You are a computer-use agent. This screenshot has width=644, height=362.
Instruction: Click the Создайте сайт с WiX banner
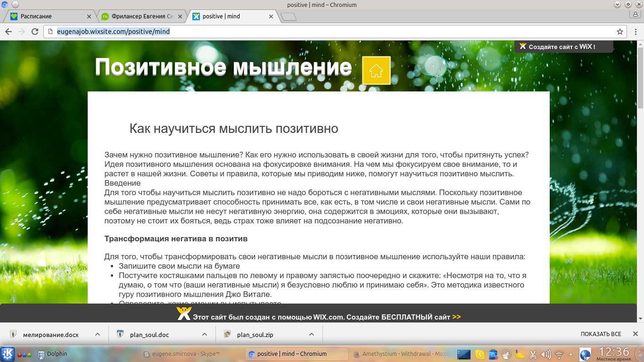[563, 47]
